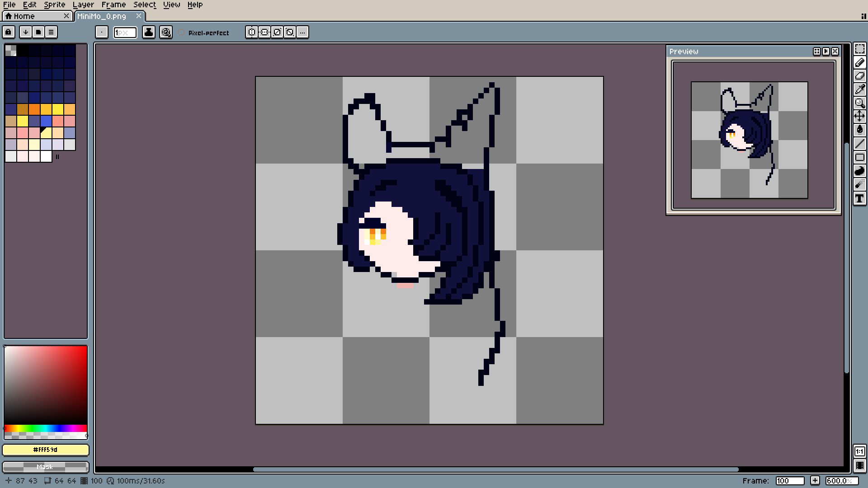Enable the Pixel-perfect checkbox

pos(181,33)
